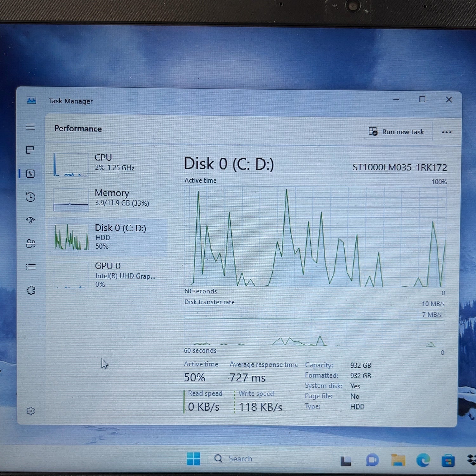Open File Explorer from taskbar

click(x=398, y=459)
